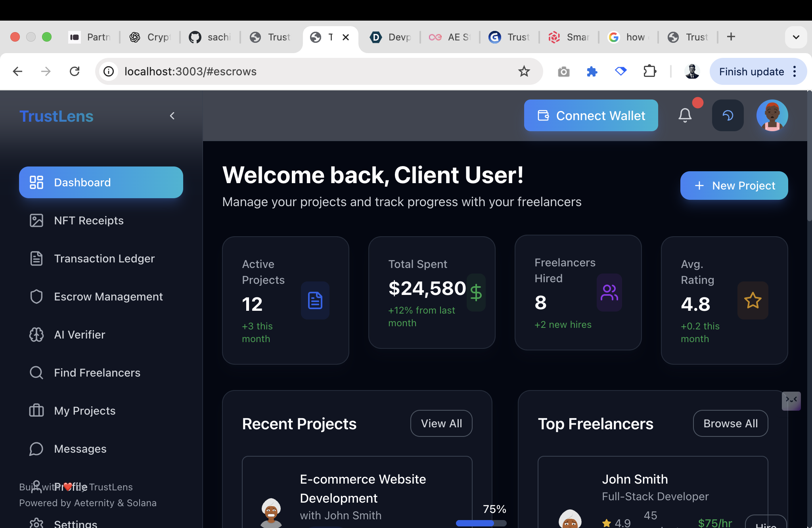Viewport: 812px width, 528px height.
Task: Click the notification bell icon
Action: (x=685, y=115)
